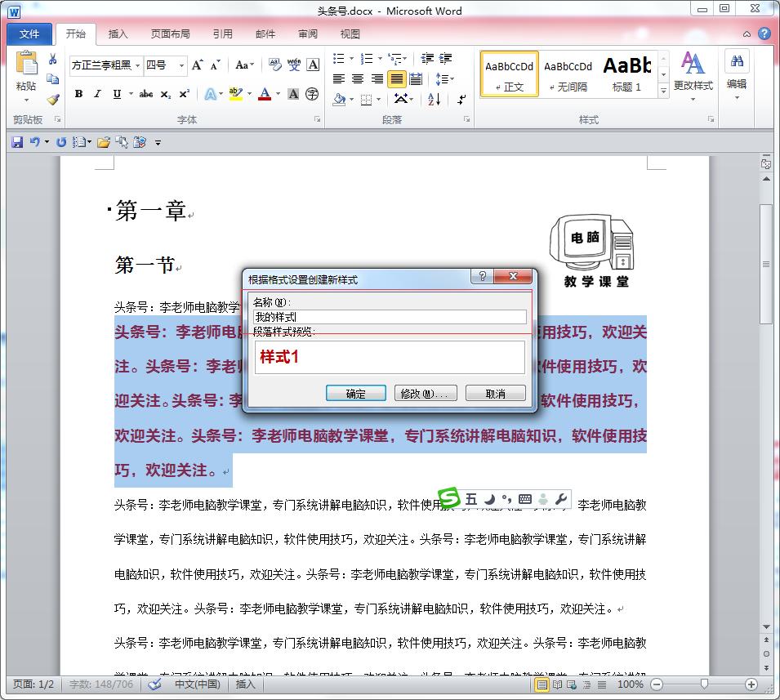Open the font size dropdown

click(181, 65)
